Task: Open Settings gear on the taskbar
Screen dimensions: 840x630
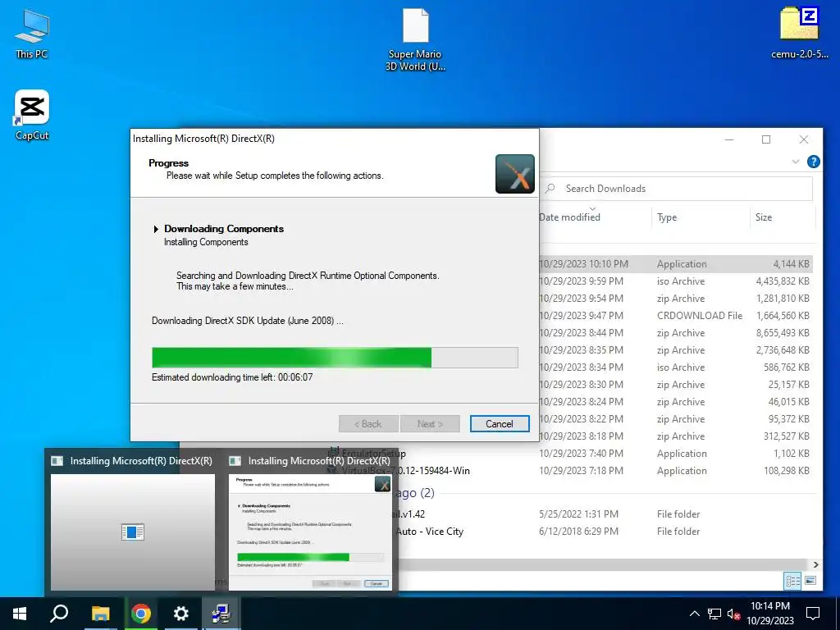Action: 181,614
